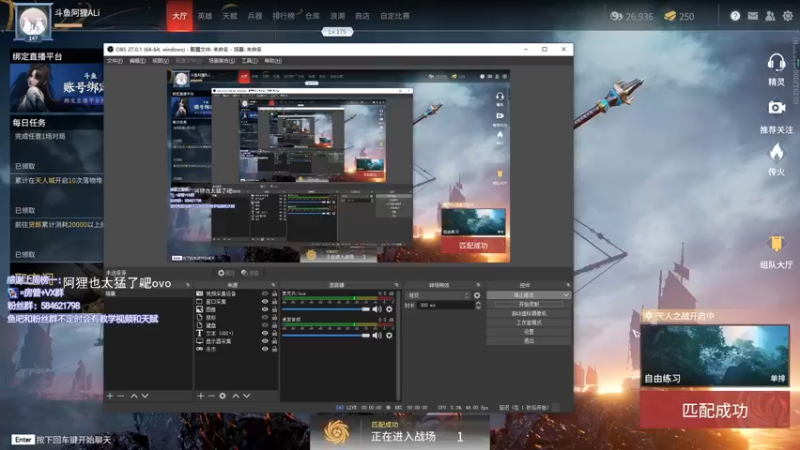Adjust the 桌面音频 volume slider
The image size is (800, 450).
326,335
